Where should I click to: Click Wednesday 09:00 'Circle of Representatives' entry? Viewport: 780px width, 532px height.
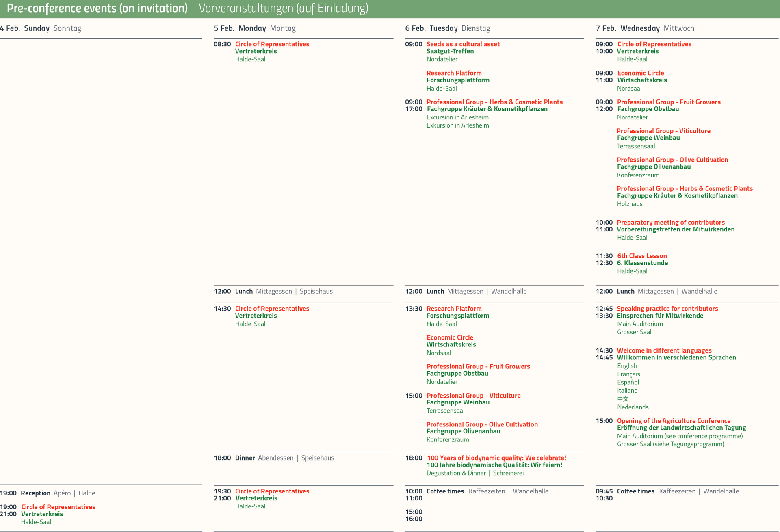click(x=654, y=44)
